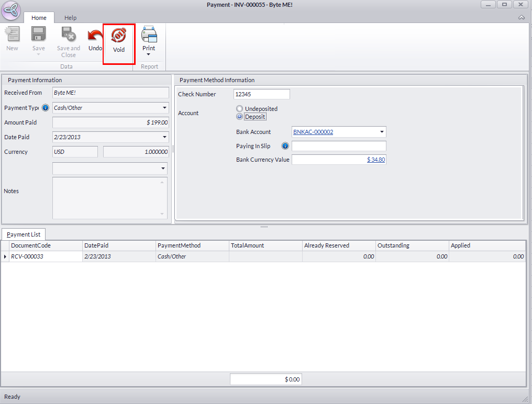Open the Bank Account dropdown
The width and height of the screenshot is (532, 404).
382,132
